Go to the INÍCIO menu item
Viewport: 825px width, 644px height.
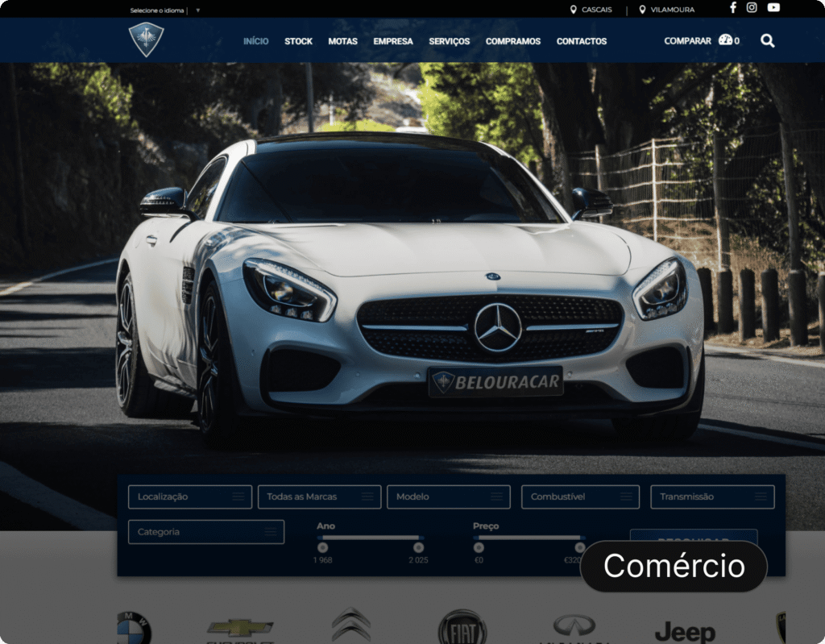click(255, 41)
